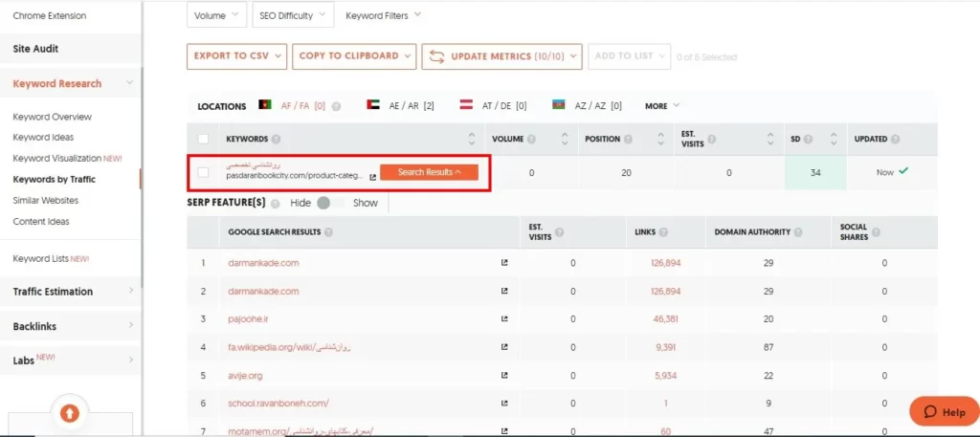Open the avije.org result link
This screenshot has height=437, width=980.
pyautogui.click(x=245, y=375)
